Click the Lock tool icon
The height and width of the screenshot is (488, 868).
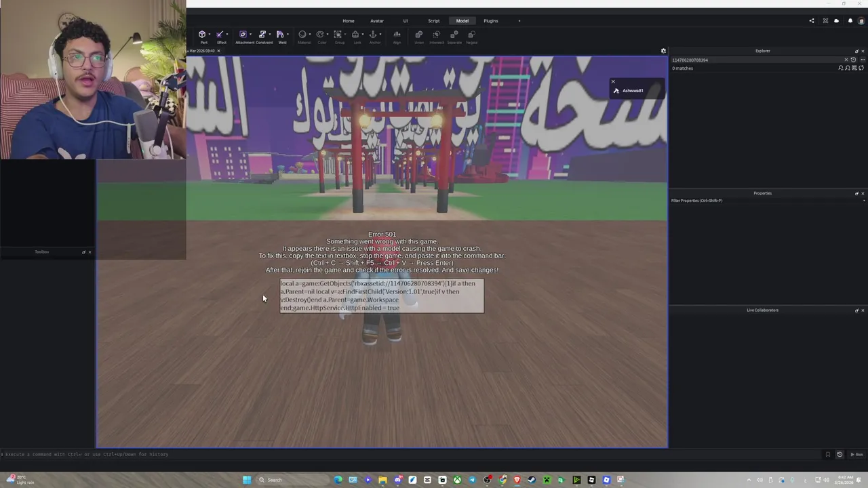[x=355, y=35]
